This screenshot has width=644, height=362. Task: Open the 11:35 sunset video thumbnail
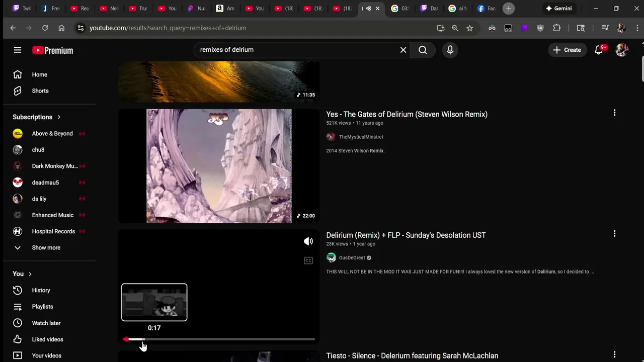[219, 81]
